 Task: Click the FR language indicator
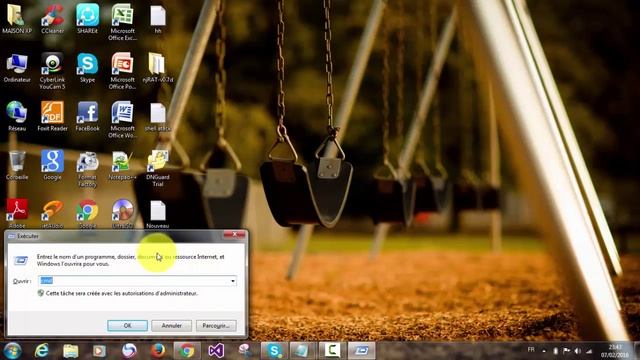tap(531, 350)
